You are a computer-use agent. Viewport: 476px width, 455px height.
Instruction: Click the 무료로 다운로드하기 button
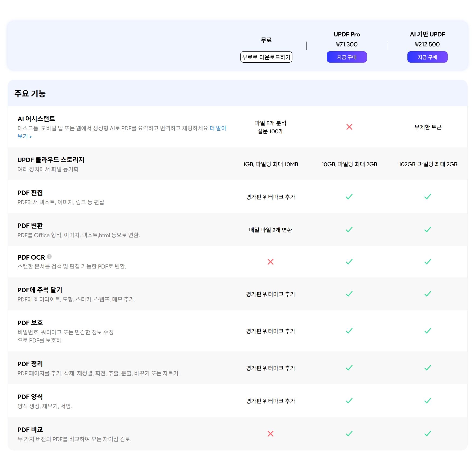pos(266,57)
